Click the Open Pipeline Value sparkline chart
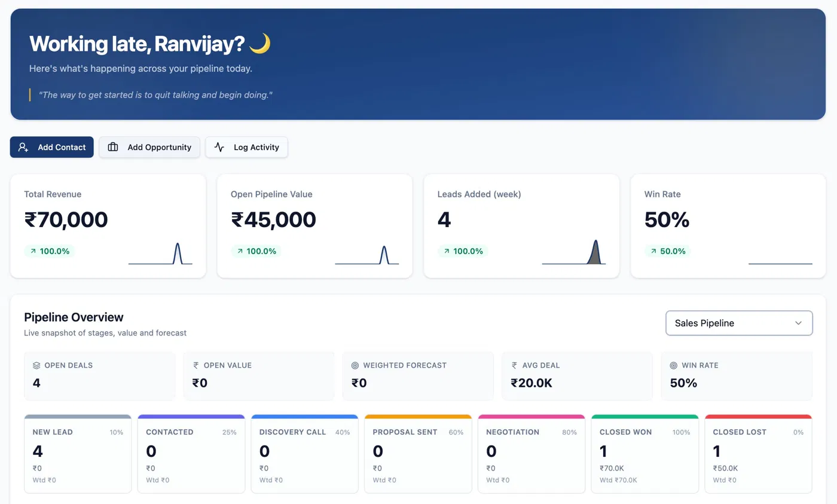837x504 pixels. click(367, 255)
